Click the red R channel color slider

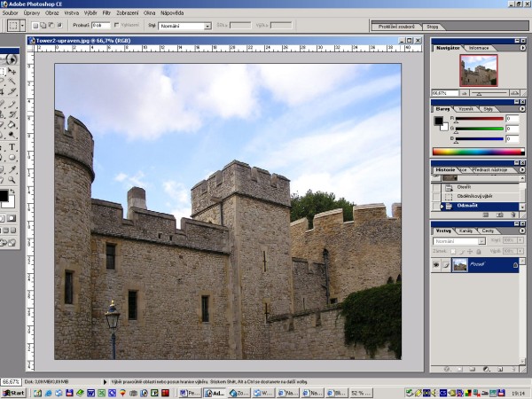(479, 118)
